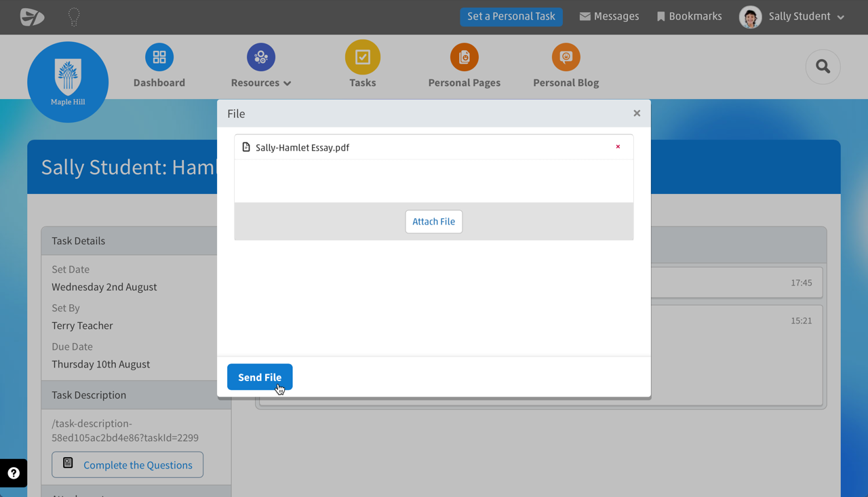Click the lightbulb icon in top bar
Screen dimensions: 868x497
pos(74,17)
